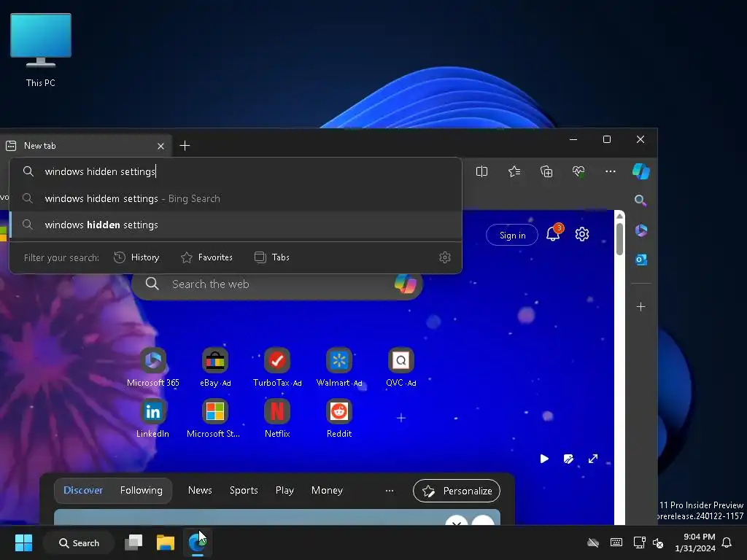Open the Walmart quick link tile
Image resolution: width=747 pixels, height=560 pixels.
(x=339, y=367)
